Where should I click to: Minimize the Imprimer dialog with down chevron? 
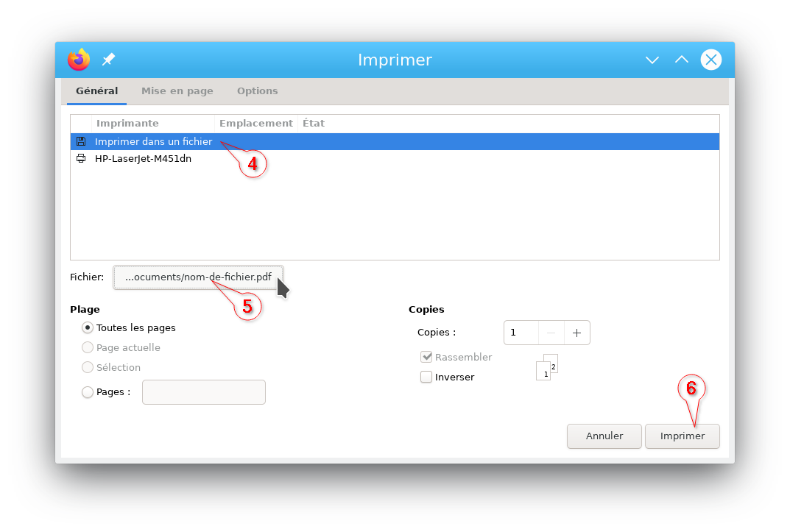[x=652, y=60]
